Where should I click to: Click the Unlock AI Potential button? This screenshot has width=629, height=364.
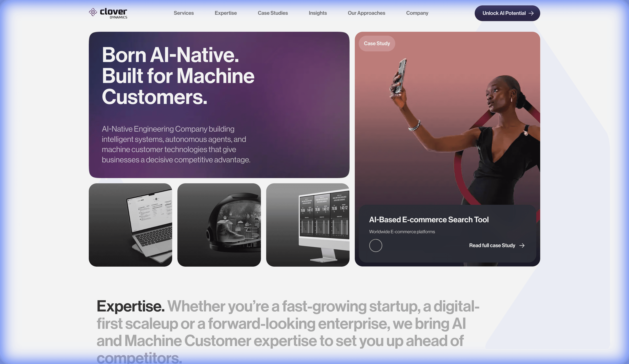[x=507, y=13]
